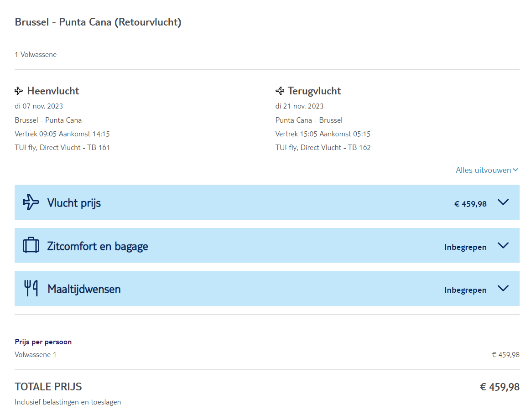
Task: Open the Maaltijdwensen section title
Action: tap(84, 289)
